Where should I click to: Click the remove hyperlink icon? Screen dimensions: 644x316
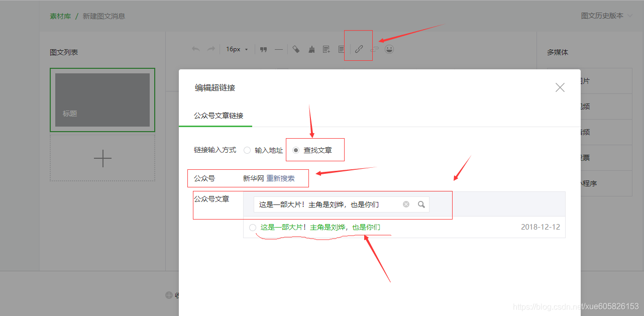375,49
